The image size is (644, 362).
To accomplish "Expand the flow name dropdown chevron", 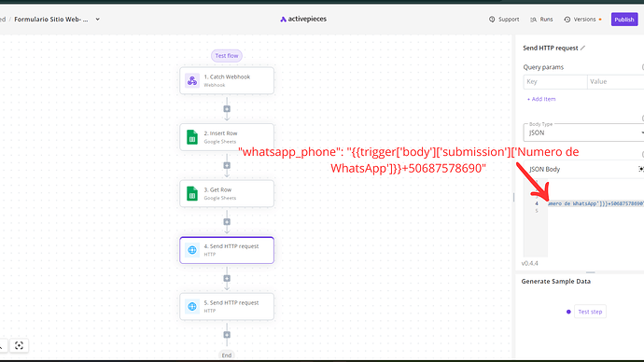I will pos(98,20).
